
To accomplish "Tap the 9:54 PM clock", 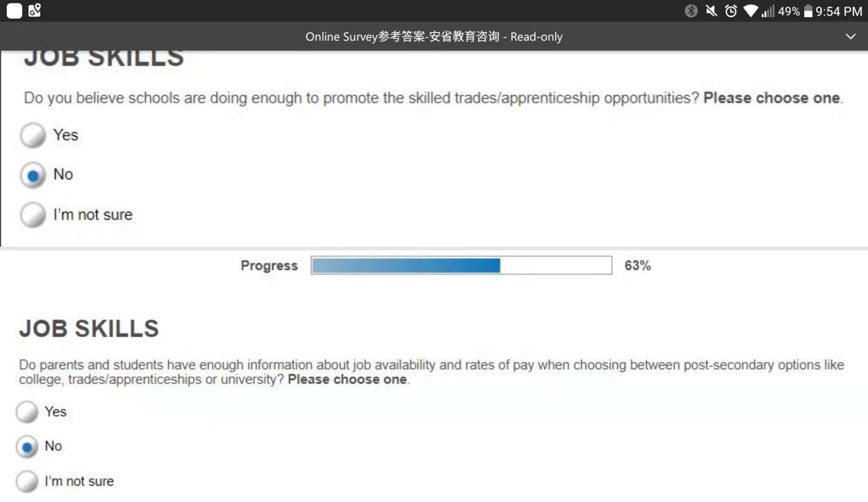I will point(839,11).
